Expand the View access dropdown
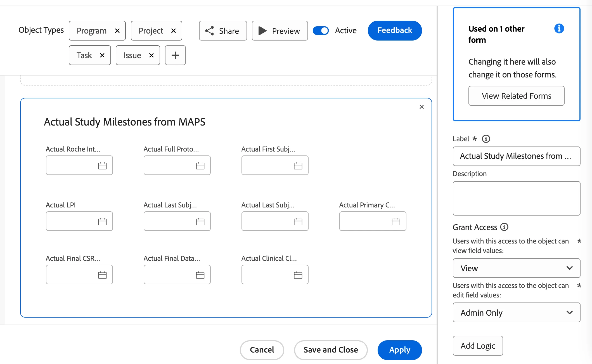This screenshot has height=364, width=592. point(516,268)
